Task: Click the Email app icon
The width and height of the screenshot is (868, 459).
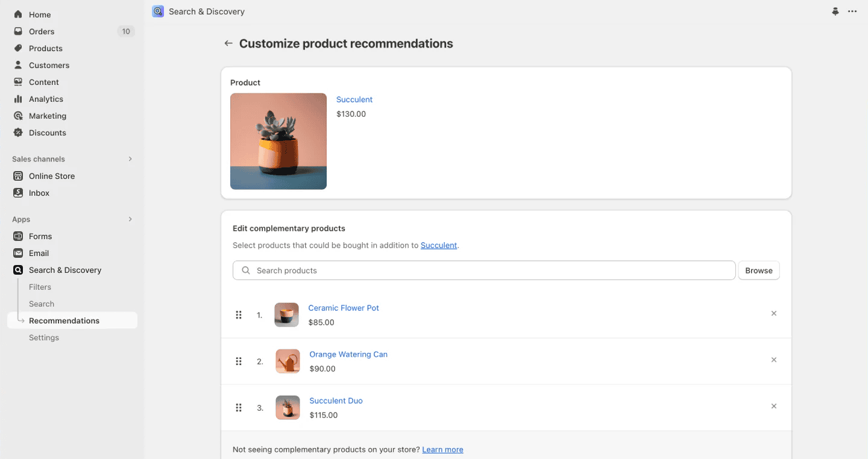Action: pos(18,253)
